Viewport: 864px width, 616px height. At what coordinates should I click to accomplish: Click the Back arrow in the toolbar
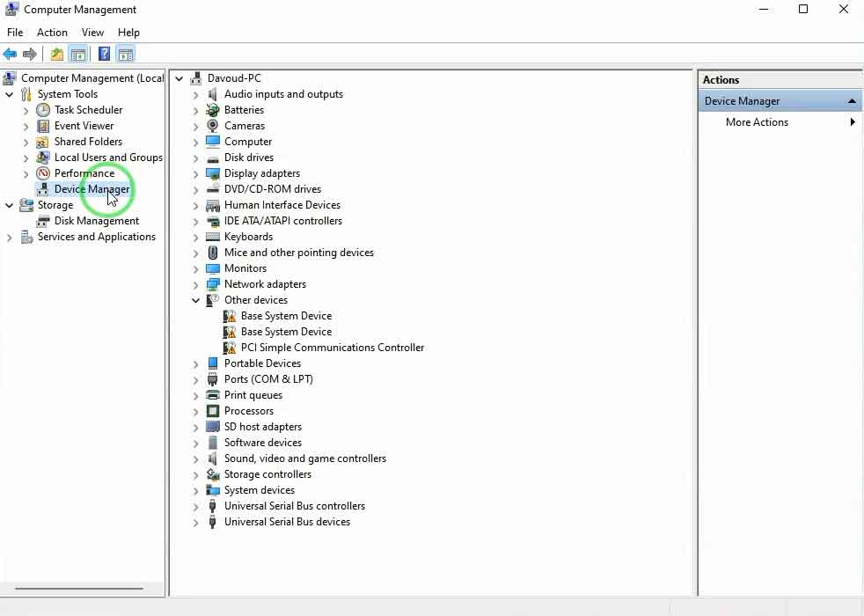pos(11,55)
